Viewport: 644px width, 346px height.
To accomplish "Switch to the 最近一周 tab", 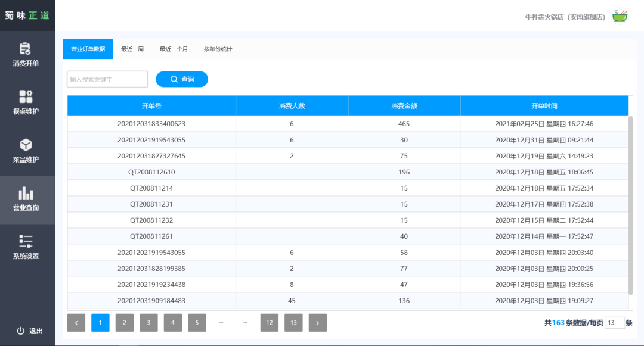I will (132, 49).
